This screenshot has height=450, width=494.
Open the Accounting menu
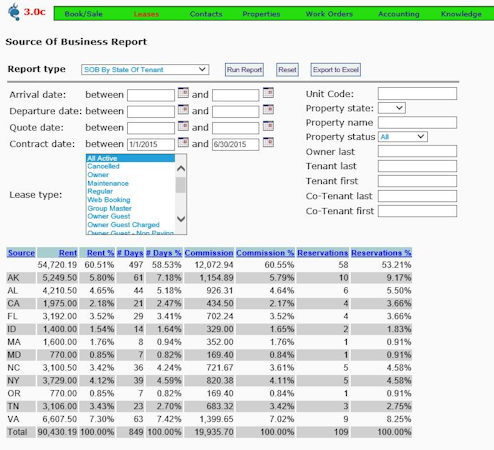click(399, 14)
